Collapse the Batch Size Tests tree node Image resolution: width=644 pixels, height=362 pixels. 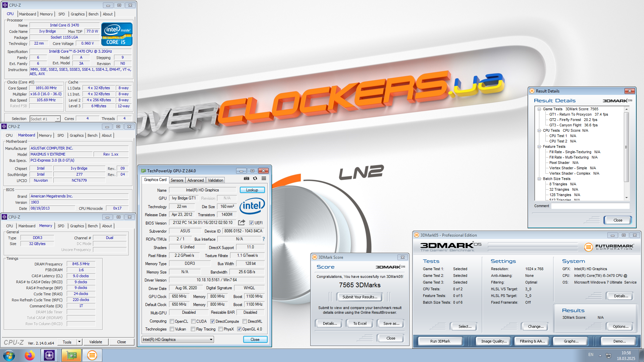pos(539,179)
